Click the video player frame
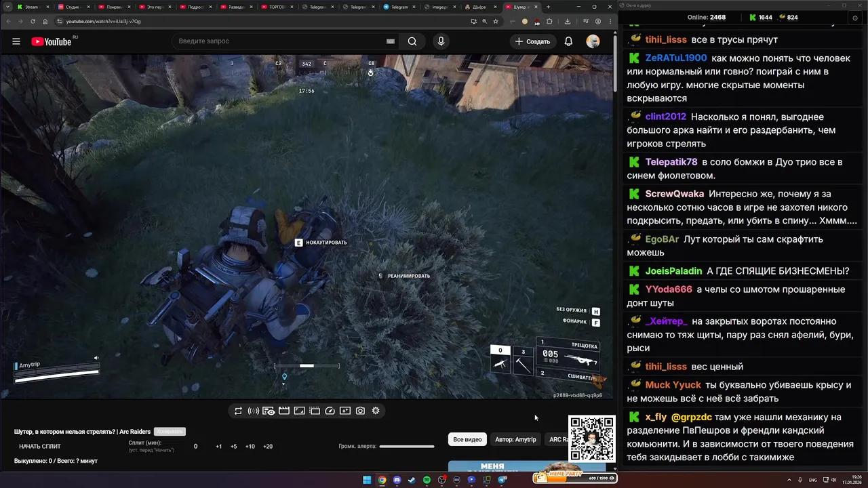 point(306,227)
